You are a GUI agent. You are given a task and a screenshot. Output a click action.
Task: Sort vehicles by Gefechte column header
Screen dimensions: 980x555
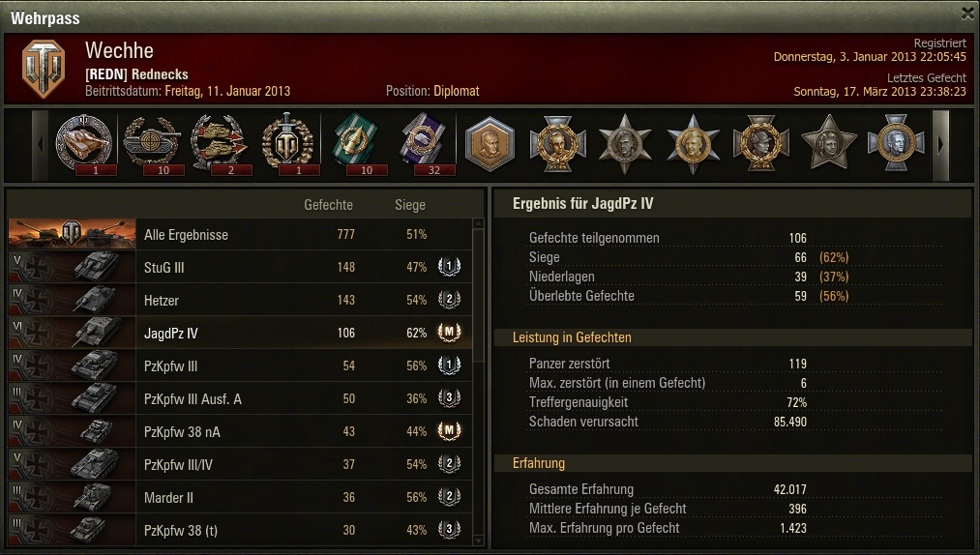328,205
